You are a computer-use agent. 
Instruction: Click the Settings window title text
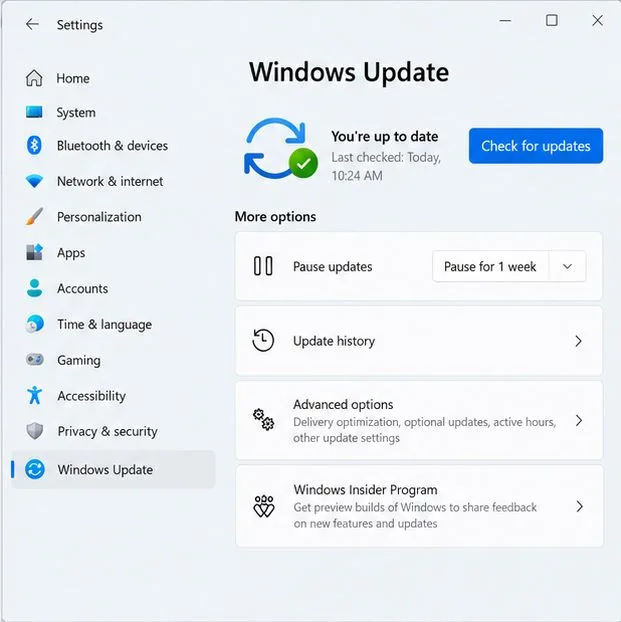[x=80, y=25]
